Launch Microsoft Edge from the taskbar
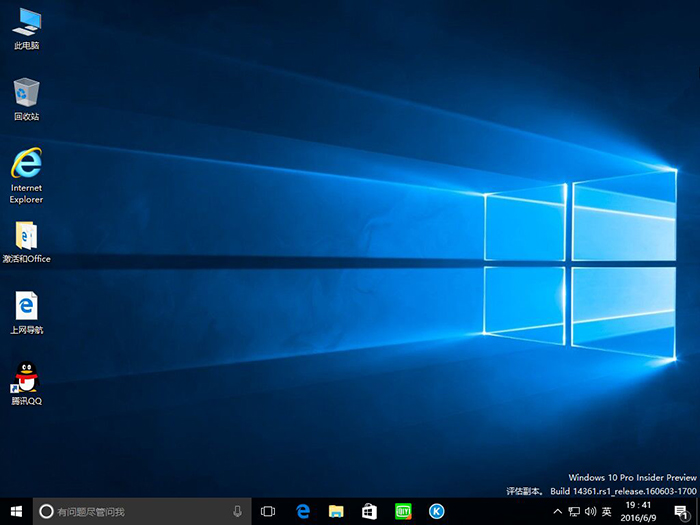 click(302, 511)
